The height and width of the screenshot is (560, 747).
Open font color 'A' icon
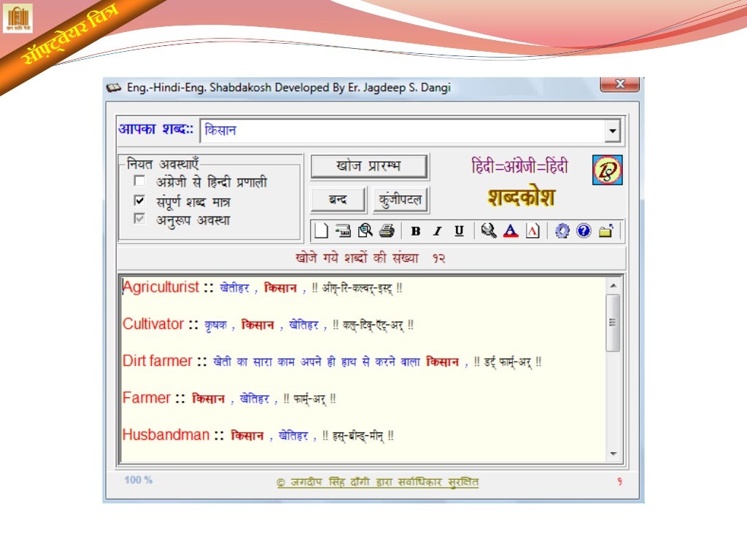511,231
